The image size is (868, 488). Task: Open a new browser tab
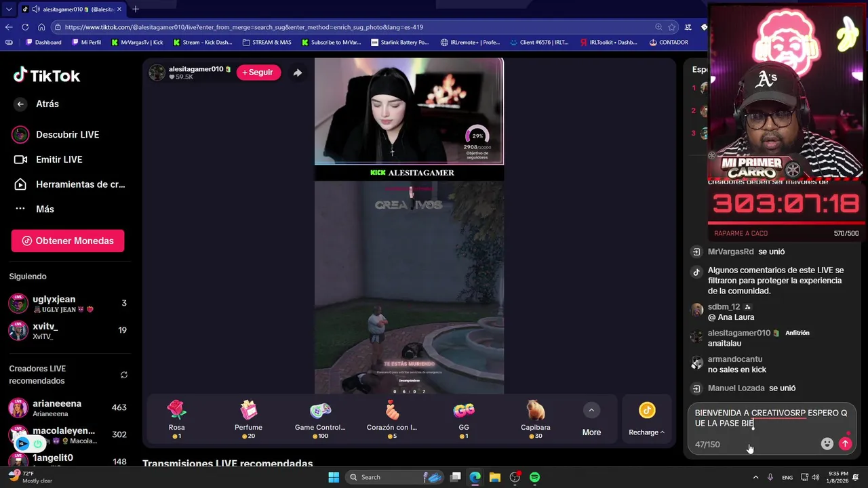pyautogui.click(x=136, y=9)
